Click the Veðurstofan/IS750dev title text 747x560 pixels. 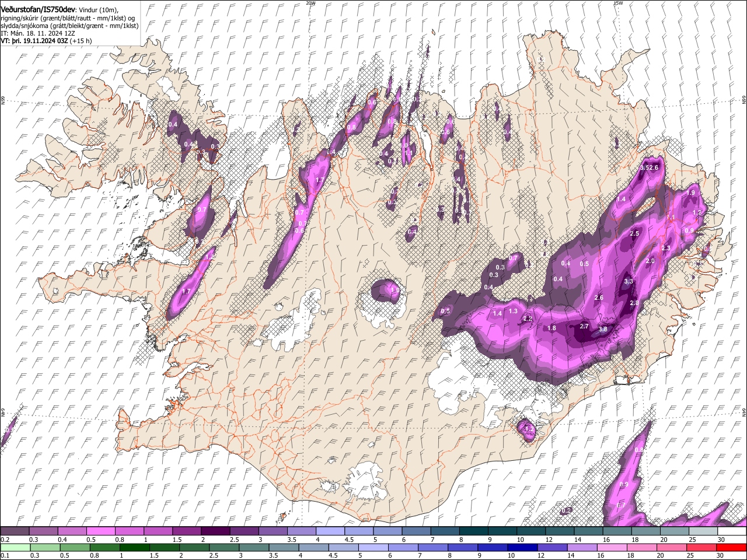pos(38,9)
